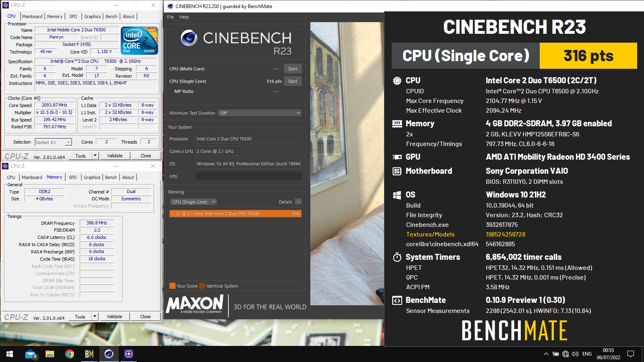The image size is (644, 362).
Task: Switch to Memory tab in top CPU-Z
Action: [x=55, y=16]
